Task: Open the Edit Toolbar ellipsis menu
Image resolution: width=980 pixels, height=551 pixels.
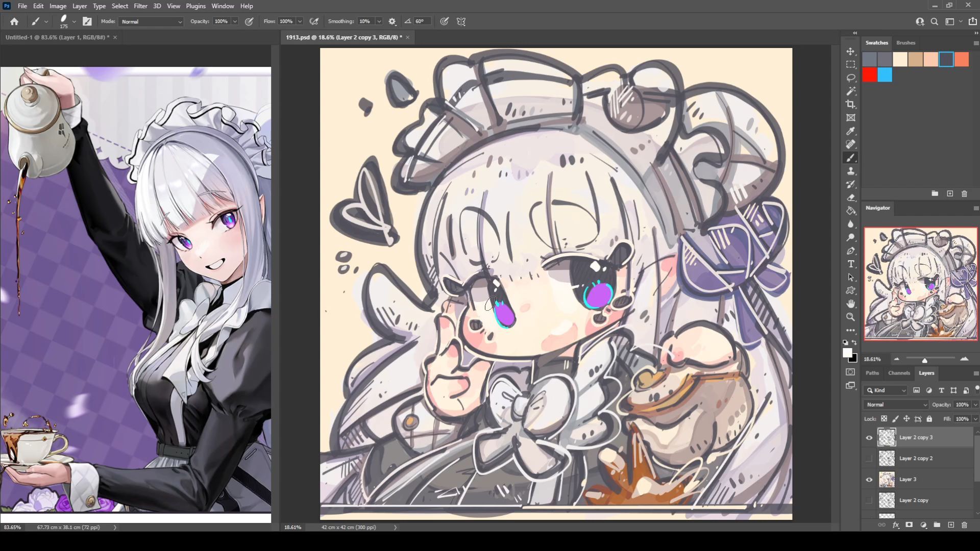Action: pos(850,331)
